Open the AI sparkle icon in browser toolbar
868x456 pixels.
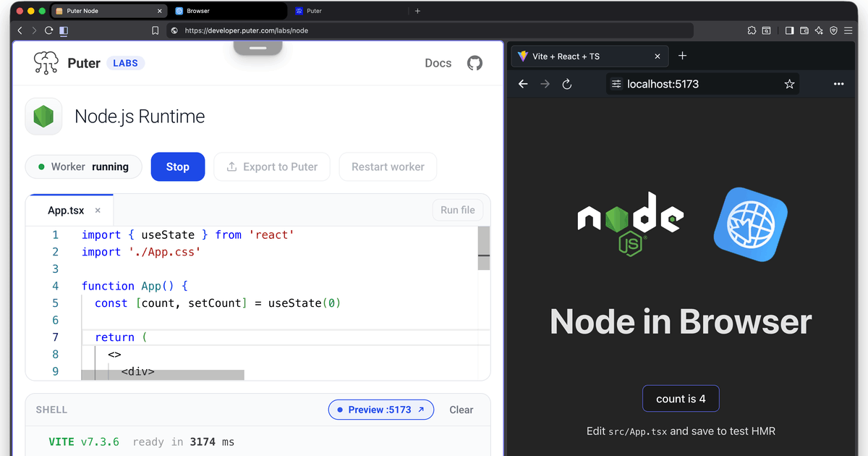tap(819, 30)
